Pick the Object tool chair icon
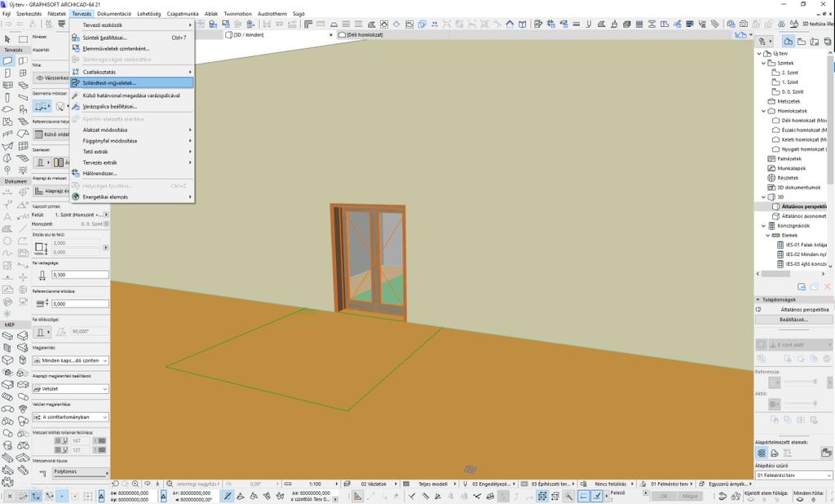 click(23, 109)
